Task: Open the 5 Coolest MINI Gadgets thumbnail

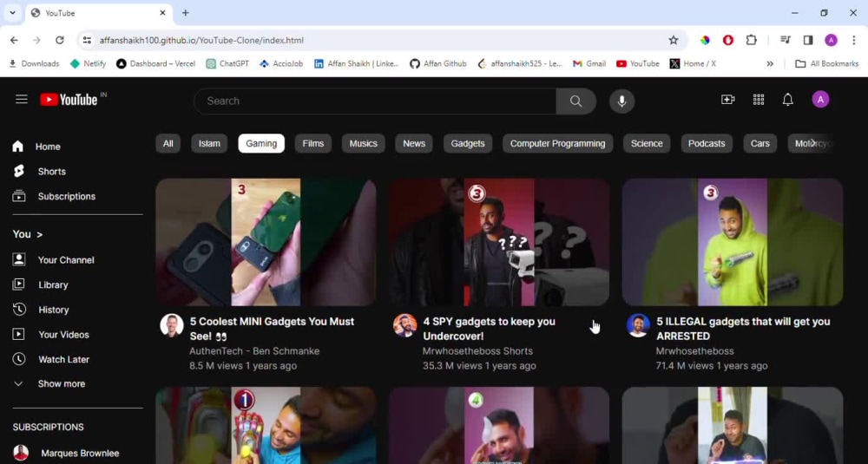Action: (266, 242)
